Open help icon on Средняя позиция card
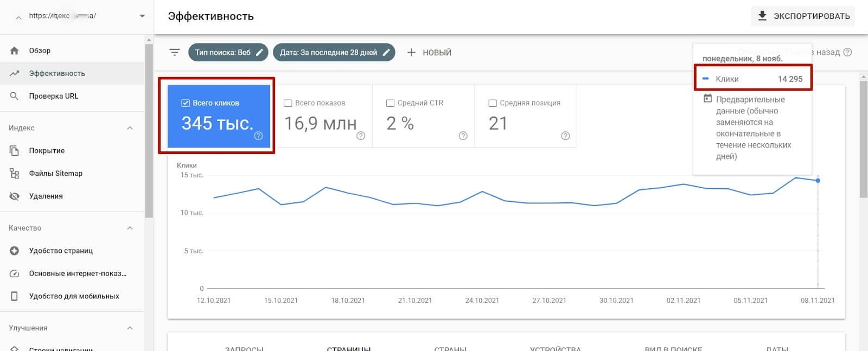 (565, 136)
